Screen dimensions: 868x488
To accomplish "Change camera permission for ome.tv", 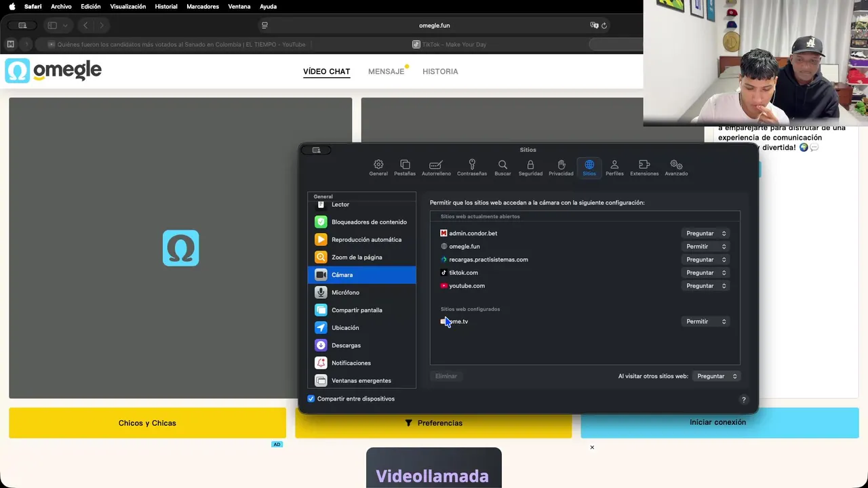I will 705,321.
